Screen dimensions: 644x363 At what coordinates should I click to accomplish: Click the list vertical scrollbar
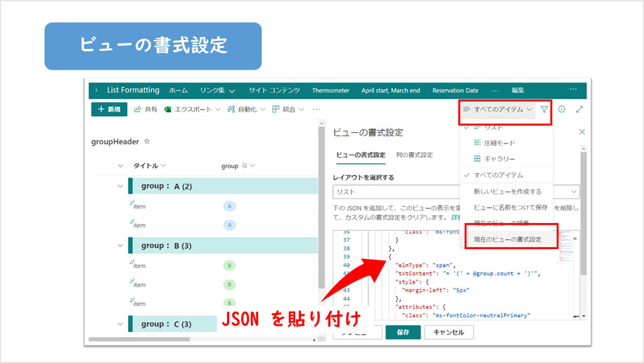tap(321, 208)
